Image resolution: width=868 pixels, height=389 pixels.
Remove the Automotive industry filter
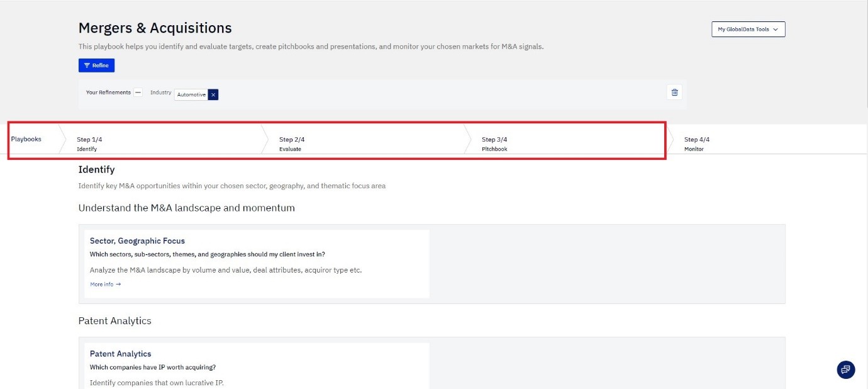pos(213,94)
